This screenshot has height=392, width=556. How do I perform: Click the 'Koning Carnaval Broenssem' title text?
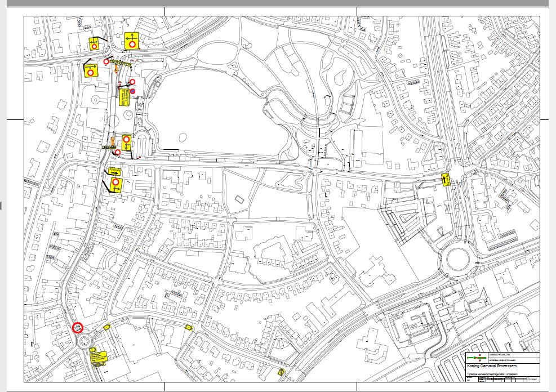[x=491, y=366]
